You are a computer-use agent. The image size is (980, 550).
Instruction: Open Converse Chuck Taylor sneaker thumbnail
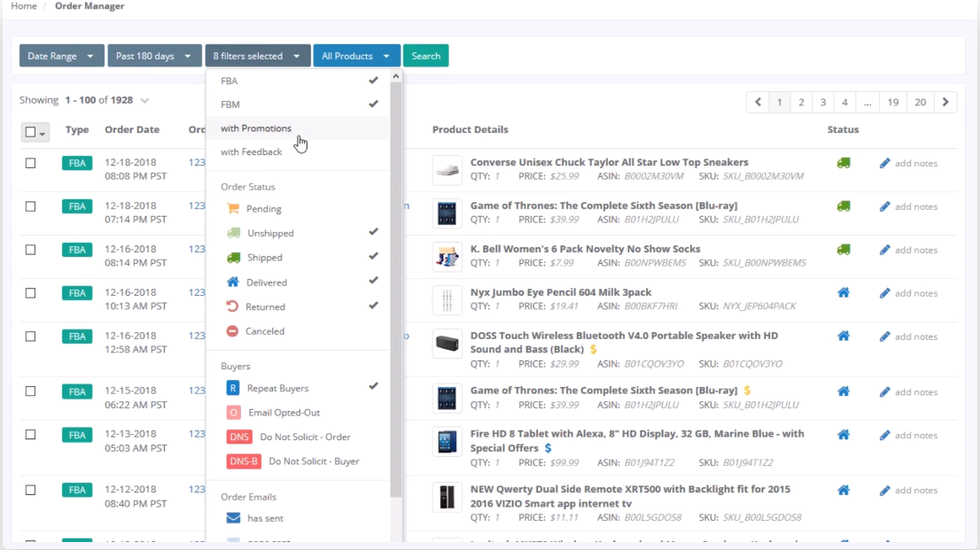447,170
